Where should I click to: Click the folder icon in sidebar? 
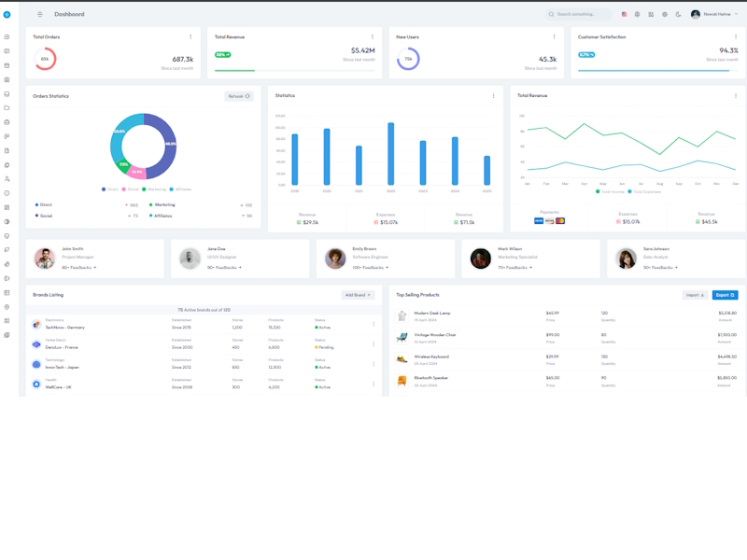tap(7, 108)
